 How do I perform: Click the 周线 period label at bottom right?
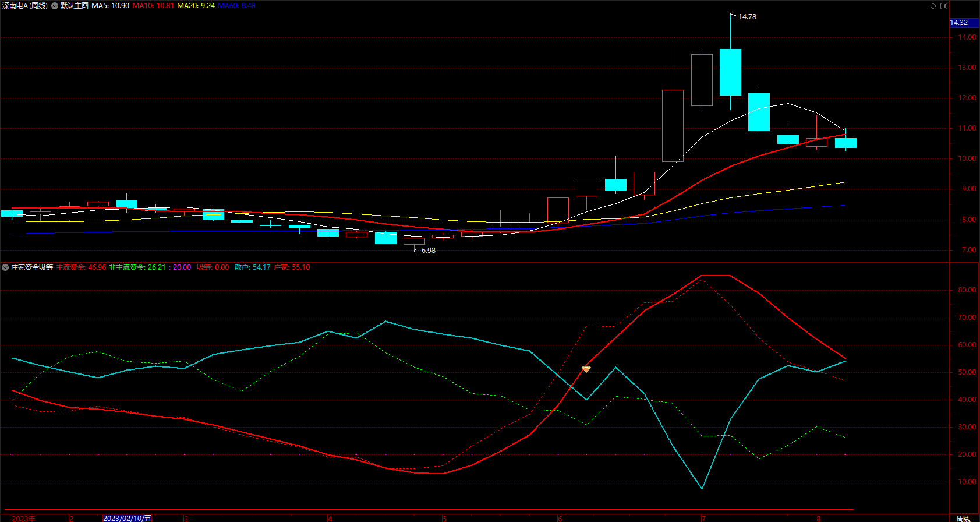click(x=964, y=518)
